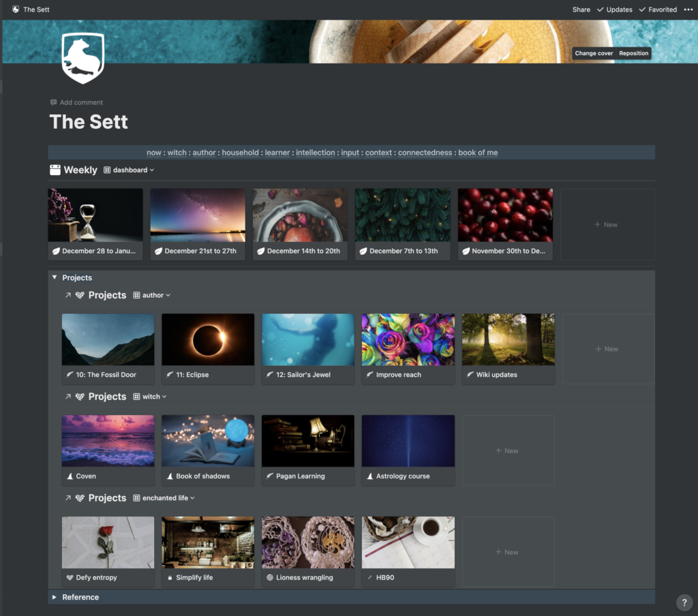Open the December 7th to 13th card thumbnail
Image resolution: width=698 pixels, height=616 pixels.
[402, 215]
